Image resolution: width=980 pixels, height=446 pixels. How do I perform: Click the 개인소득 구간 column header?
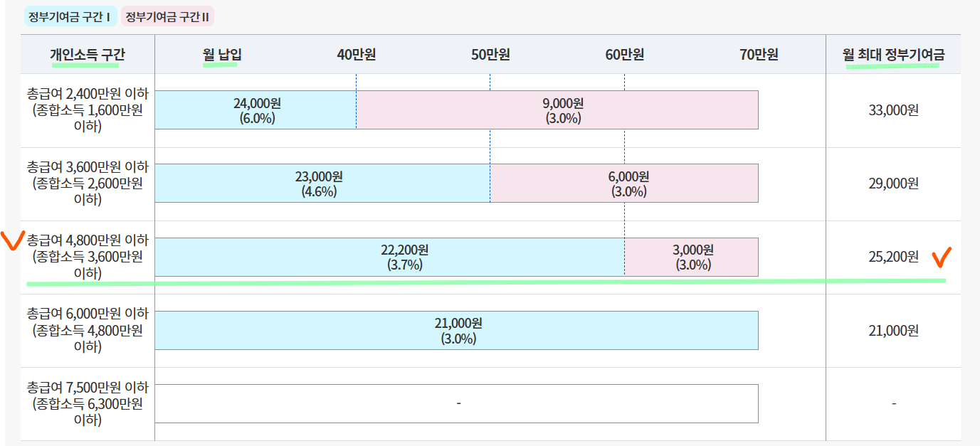click(87, 55)
